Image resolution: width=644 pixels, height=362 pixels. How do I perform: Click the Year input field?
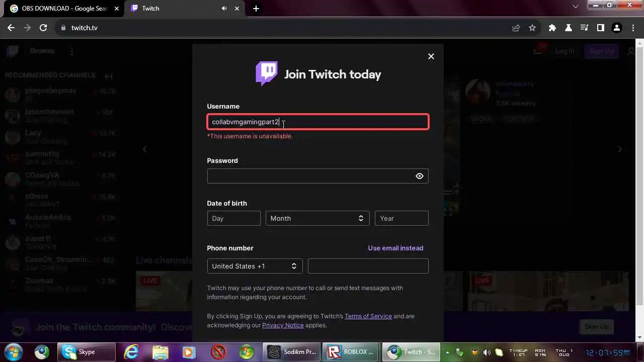(x=401, y=218)
